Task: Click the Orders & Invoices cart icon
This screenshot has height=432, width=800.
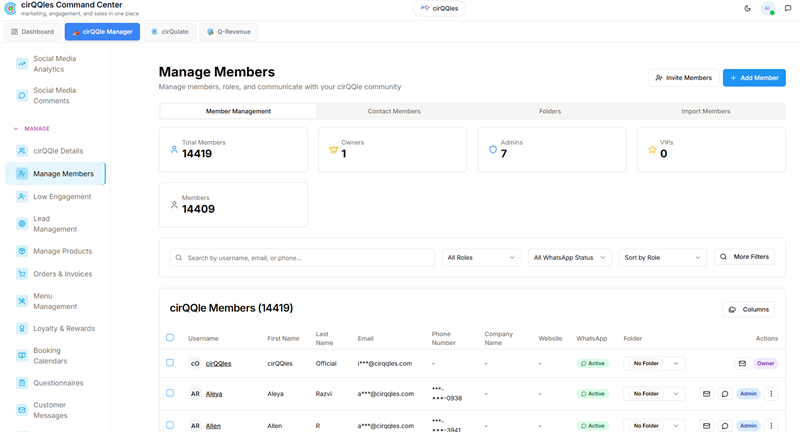Action: (x=22, y=274)
